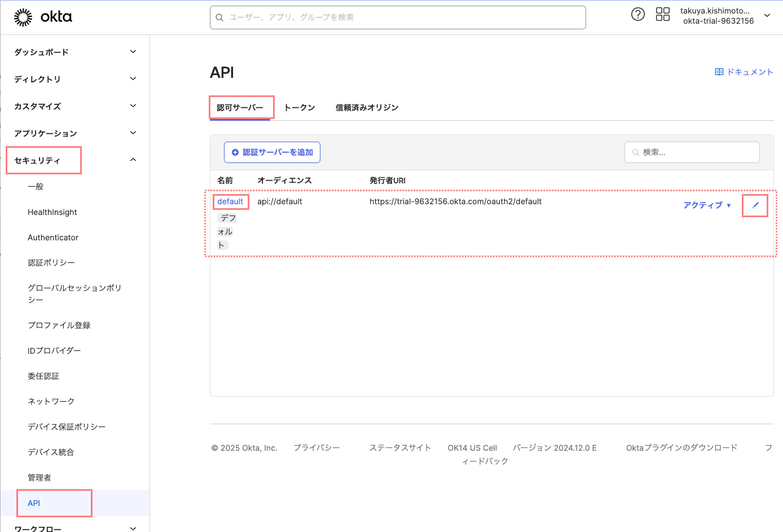Select 管理者 in the sidebar
Viewport: 783px width, 532px height.
tap(39, 478)
